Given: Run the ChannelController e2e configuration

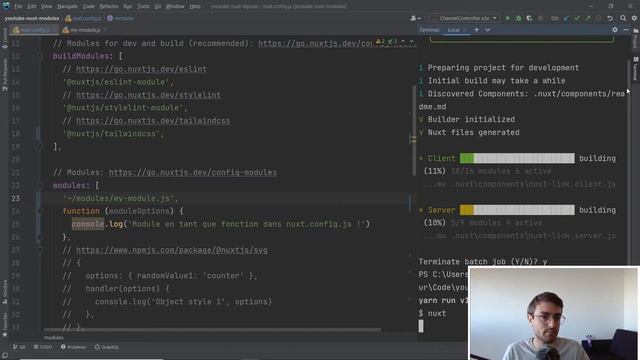Looking at the screenshot, I should point(508,18).
